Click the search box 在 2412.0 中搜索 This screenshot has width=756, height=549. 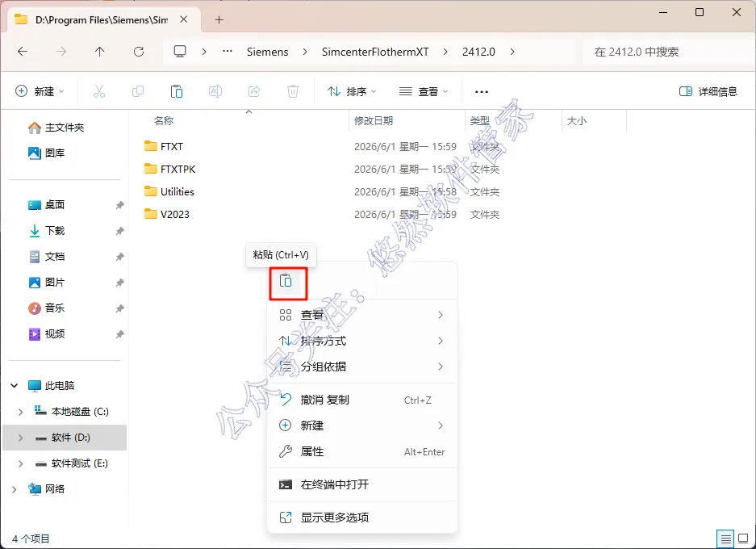(x=668, y=52)
